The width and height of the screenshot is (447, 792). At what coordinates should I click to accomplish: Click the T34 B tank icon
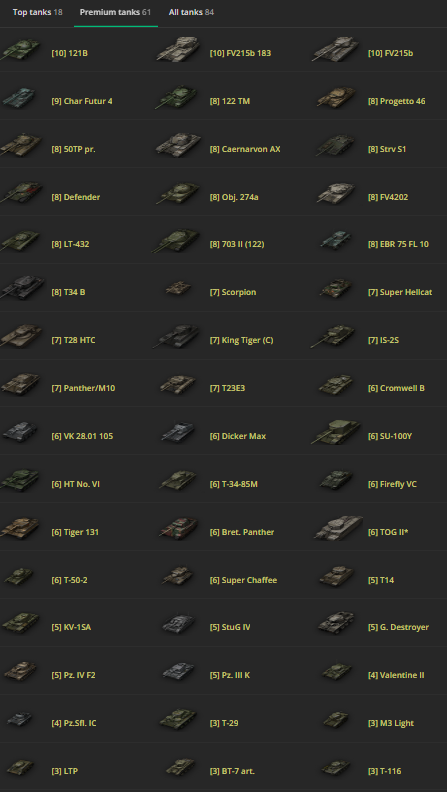(22, 288)
